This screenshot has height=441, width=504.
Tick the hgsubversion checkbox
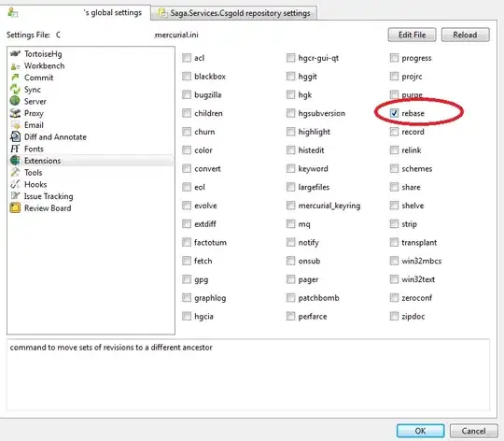tap(290, 113)
